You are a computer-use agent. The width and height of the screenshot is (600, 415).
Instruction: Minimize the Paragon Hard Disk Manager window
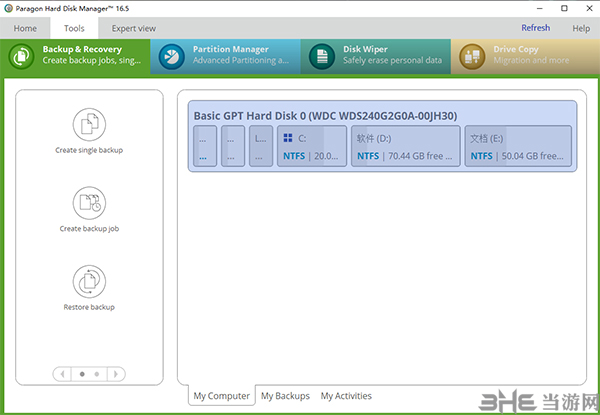540,8
